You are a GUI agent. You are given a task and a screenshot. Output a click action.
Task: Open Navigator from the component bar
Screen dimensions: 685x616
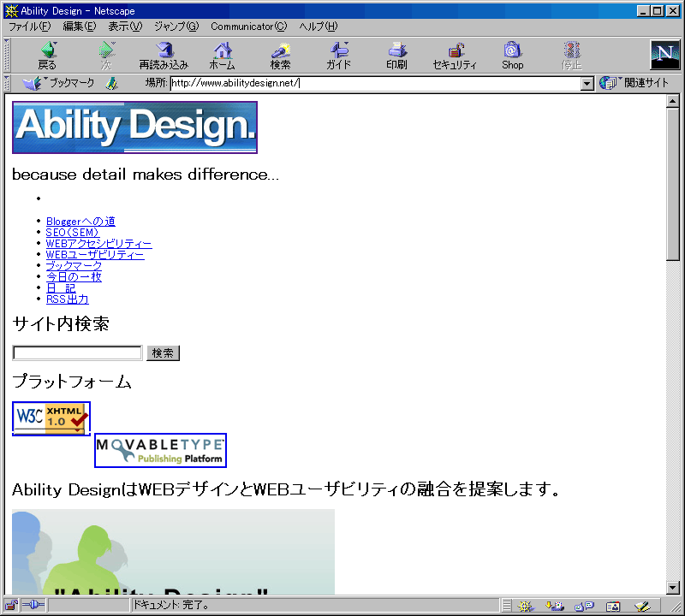[x=526, y=606]
